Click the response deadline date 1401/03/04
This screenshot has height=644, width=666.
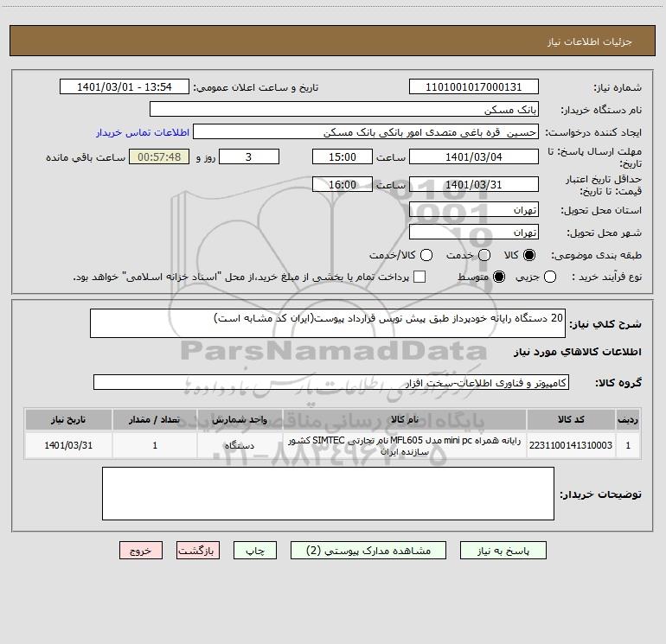click(474, 156)
